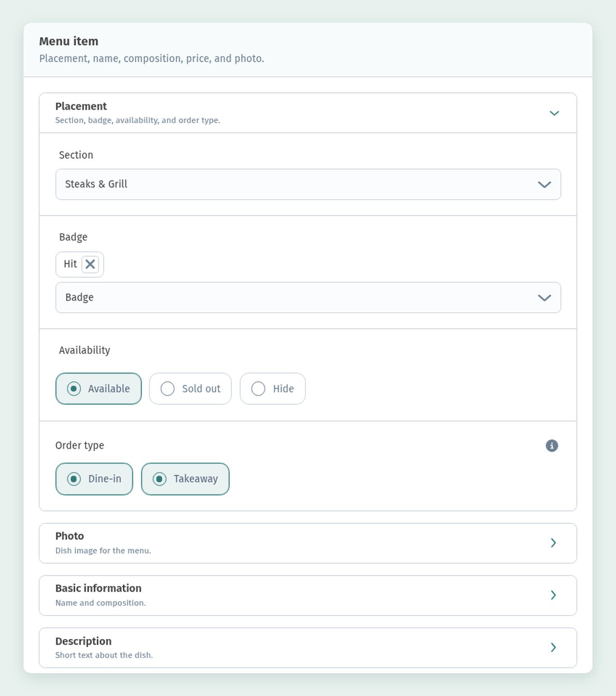Click the Order type label
The width and height of the screenshot is (616, 696).
point(80,446)
